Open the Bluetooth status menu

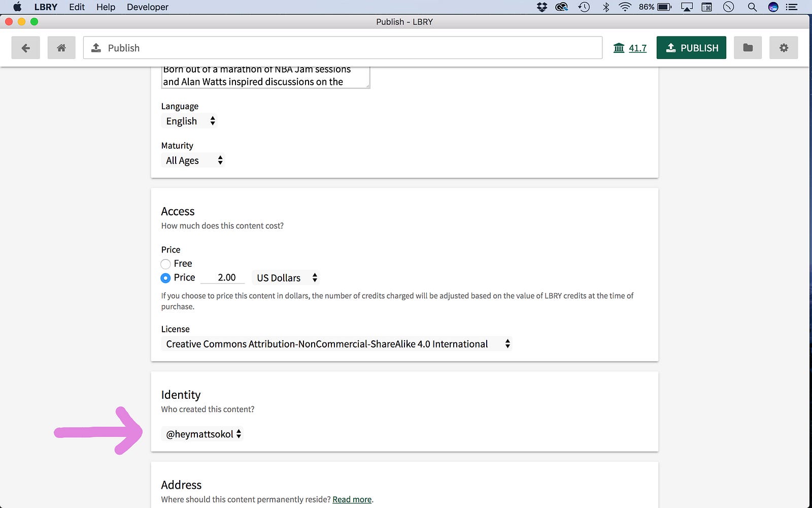[x=606, y=7]
